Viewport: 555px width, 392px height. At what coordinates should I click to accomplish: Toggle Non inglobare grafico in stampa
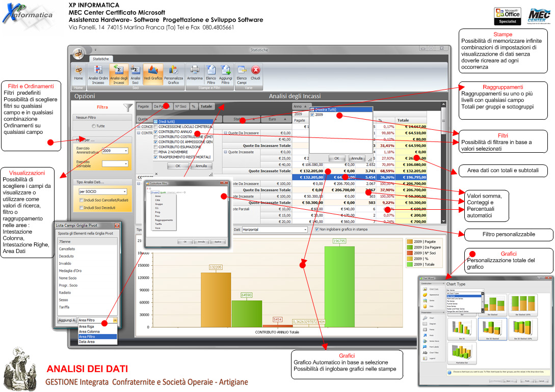[x=318, y=230]
